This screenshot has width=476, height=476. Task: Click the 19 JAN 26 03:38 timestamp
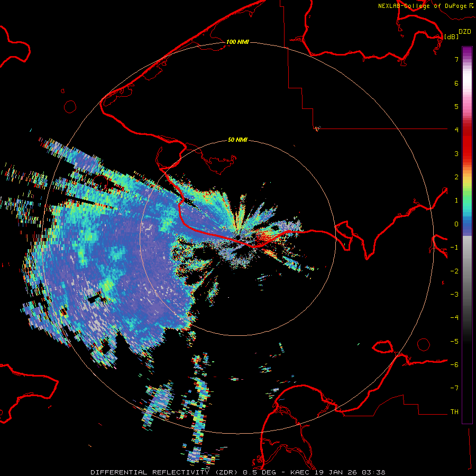(x=350, y=472)
